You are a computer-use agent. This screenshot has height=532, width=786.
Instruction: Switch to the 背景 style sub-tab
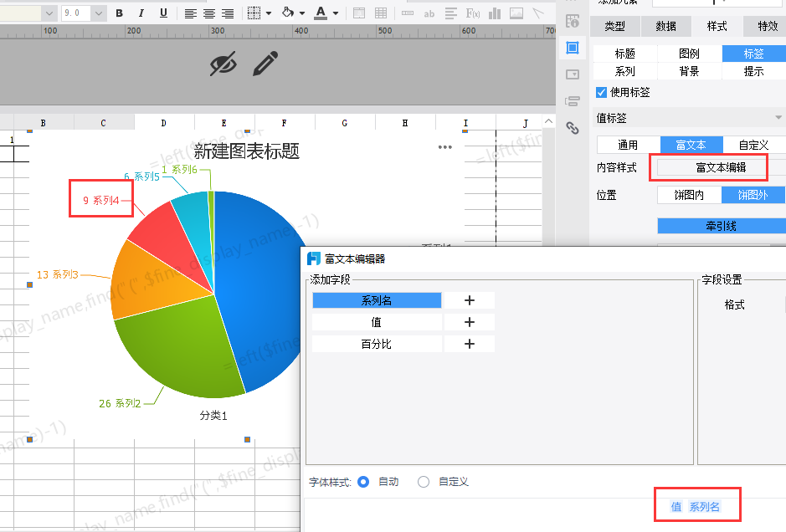pos(689,71)
